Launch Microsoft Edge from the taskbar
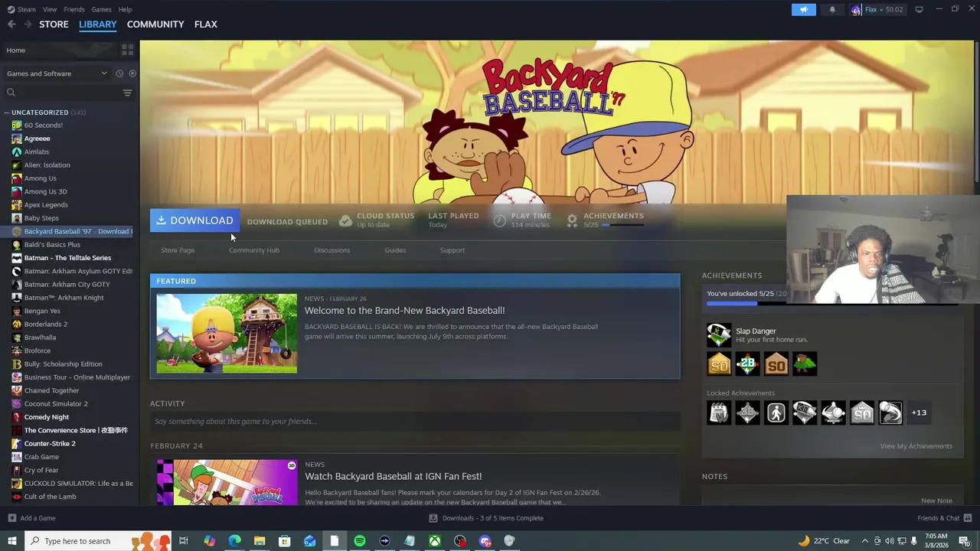 pyautogui.click(x=234, y=541)
